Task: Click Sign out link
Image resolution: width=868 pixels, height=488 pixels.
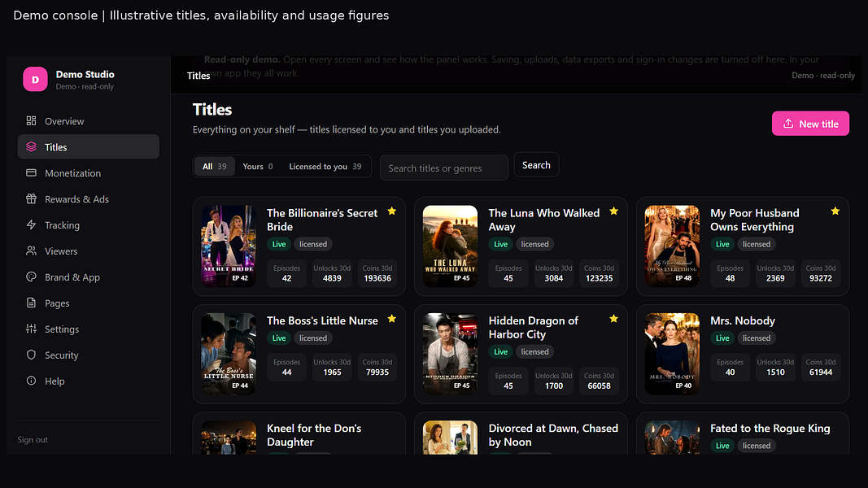Action: (x=32, y=439)
